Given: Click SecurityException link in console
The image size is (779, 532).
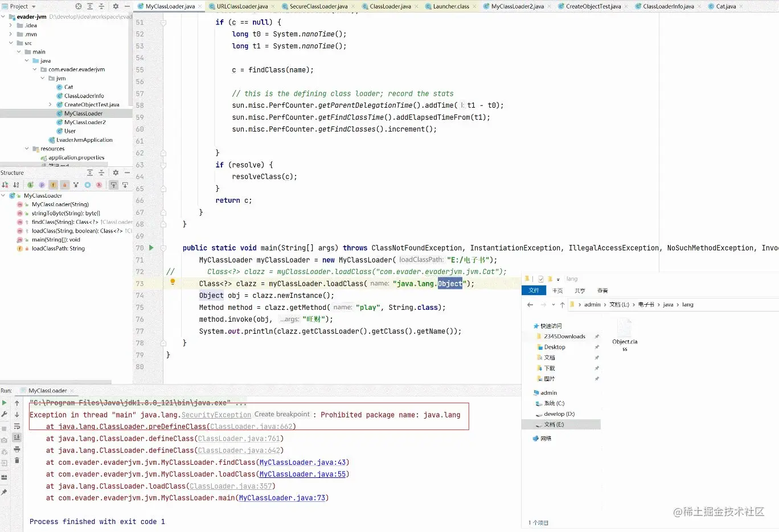Looking at the screenshot, I should (216, 415).
